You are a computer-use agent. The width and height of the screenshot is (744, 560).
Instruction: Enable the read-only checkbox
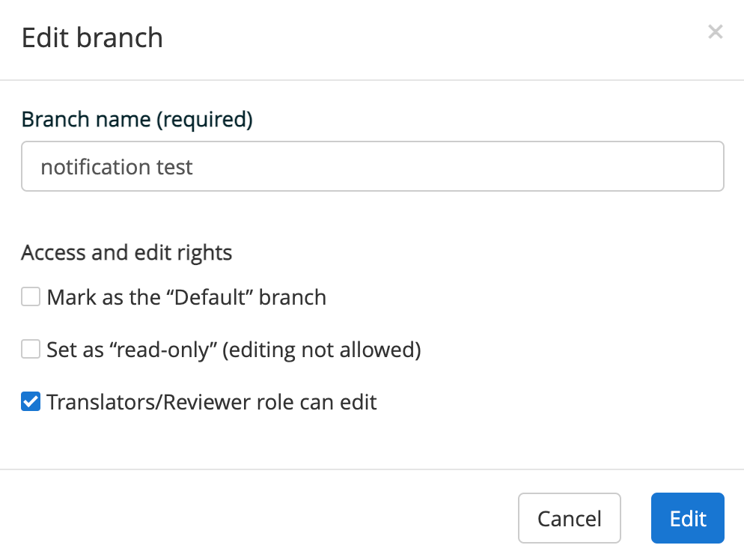(x=31, y=349)
